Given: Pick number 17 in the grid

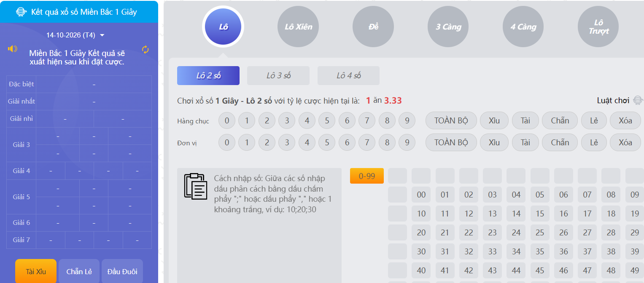Looking at the screenshot, I should coord(587,214).
